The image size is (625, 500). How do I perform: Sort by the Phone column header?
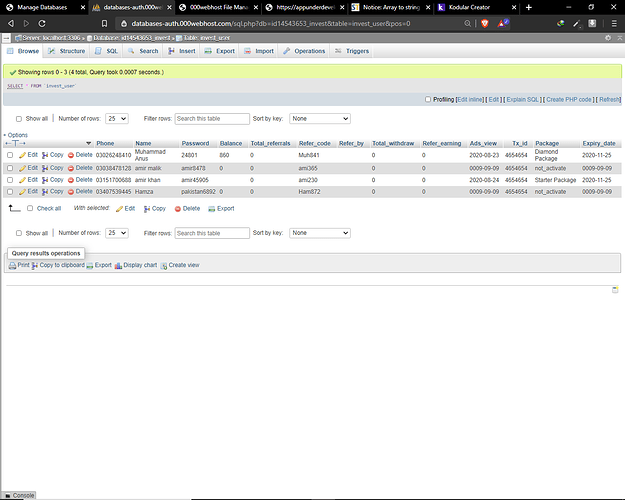coord(105,144)
